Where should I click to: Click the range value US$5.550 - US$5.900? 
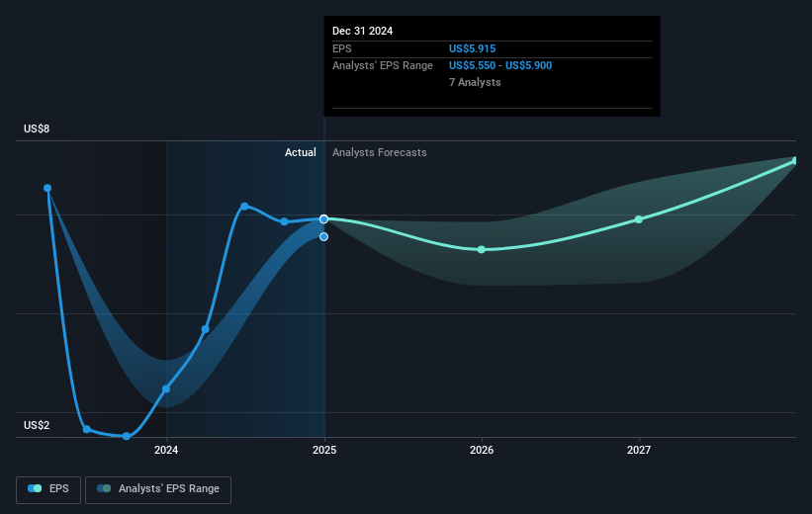pyautogui.click(x=500, y=66)
